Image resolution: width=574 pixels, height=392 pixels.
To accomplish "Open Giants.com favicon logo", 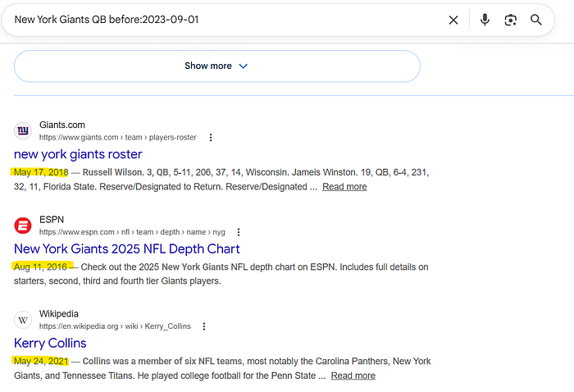I will [23, 130].
